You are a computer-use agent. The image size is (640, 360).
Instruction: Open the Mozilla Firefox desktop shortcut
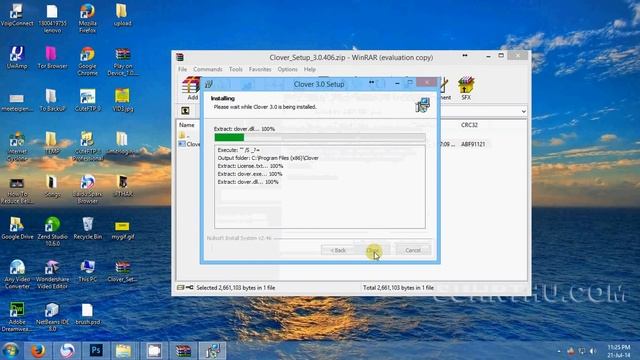click(x=87, y=18)
